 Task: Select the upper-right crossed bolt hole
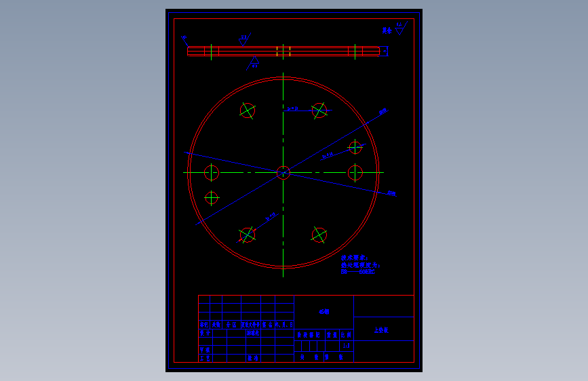click(x=319, y=111)
